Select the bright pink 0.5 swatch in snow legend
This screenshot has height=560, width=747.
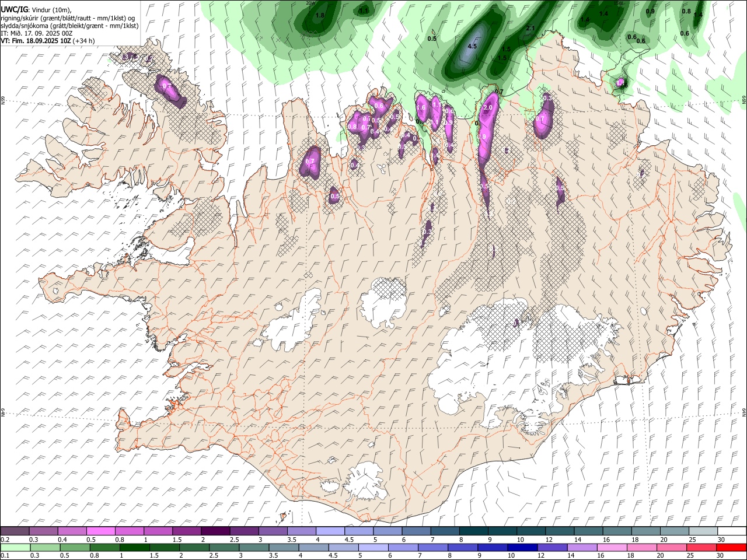coord(100,531)
